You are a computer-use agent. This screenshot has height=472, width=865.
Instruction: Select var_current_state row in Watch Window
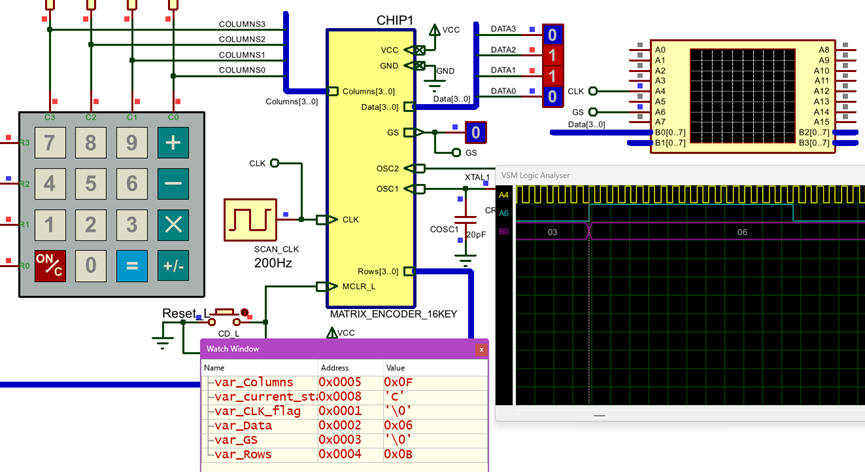[345, 397]
